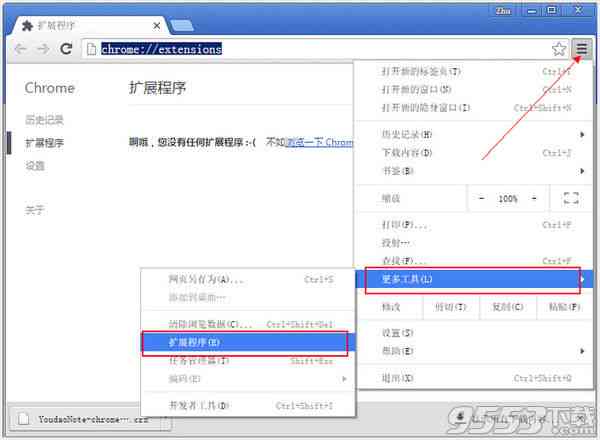Open 设置(S) from the Chrome menu
The width and height of the screenshot is (600, 440).
474,333
